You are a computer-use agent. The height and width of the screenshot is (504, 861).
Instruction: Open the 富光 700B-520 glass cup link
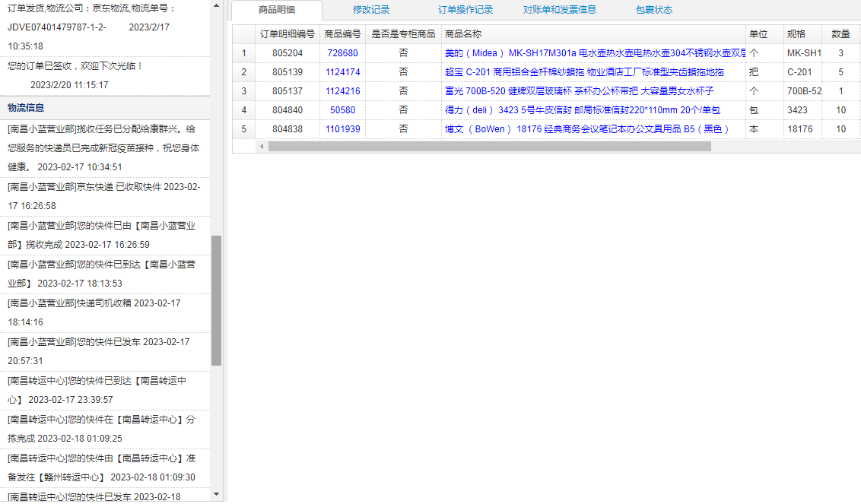tap(580, 91)
